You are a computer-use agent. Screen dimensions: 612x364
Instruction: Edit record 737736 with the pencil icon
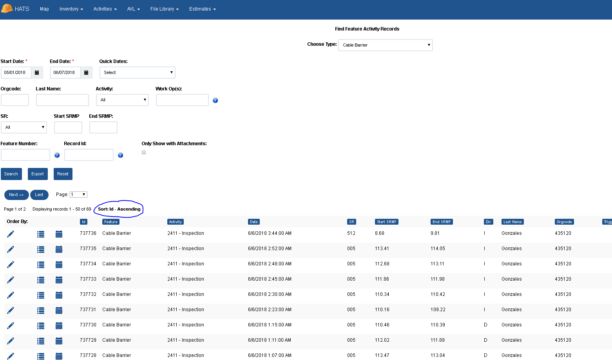coord(11,234)
